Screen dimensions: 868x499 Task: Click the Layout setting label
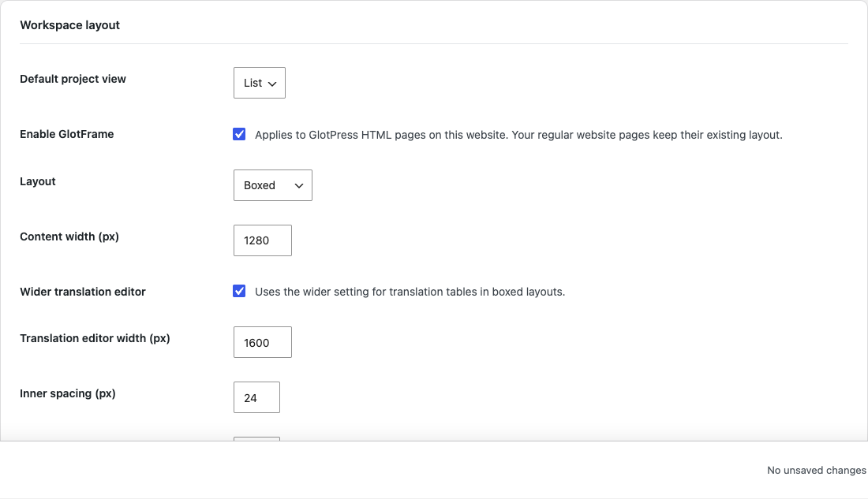pyautogui.click(x=38, y=181)
